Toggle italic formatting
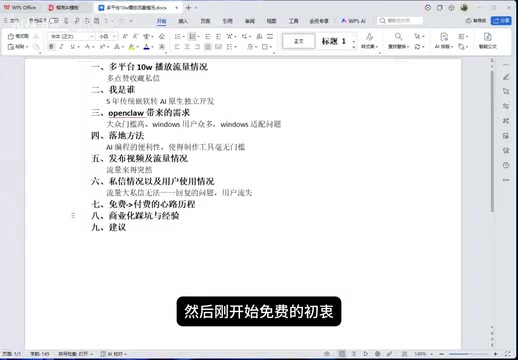Screen dimensions: 518x360 61,47
